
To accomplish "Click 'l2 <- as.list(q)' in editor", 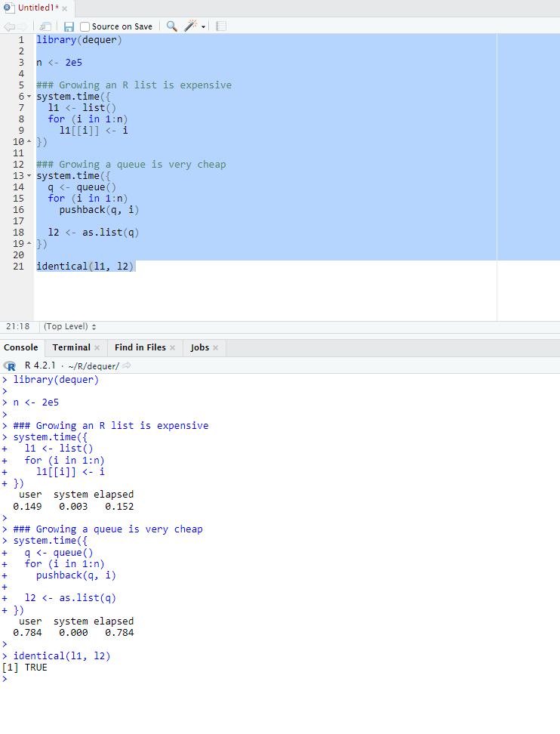I will pyautogui.click(x=94, y=233).
